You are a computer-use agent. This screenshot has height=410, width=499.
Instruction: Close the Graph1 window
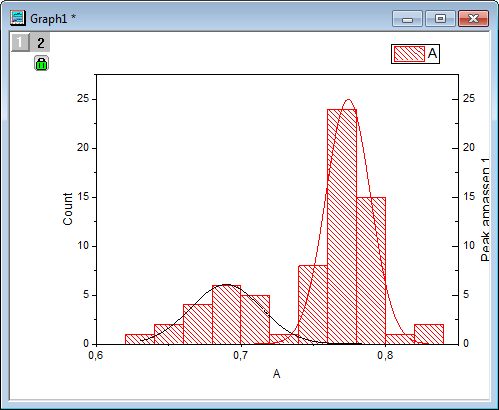click(x=473, y=19)
